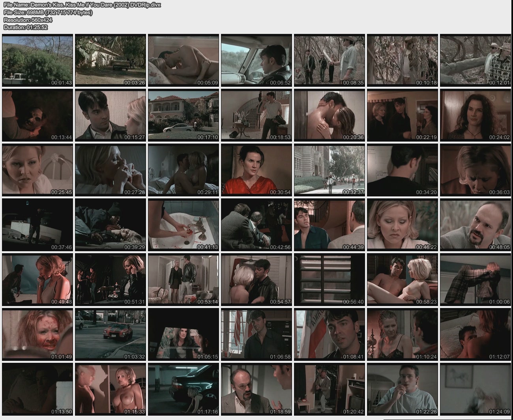This screenshot has width=513, height=420.
Task: Click the thumbnail stamped 00:42:56
Action: pos(256,225)
